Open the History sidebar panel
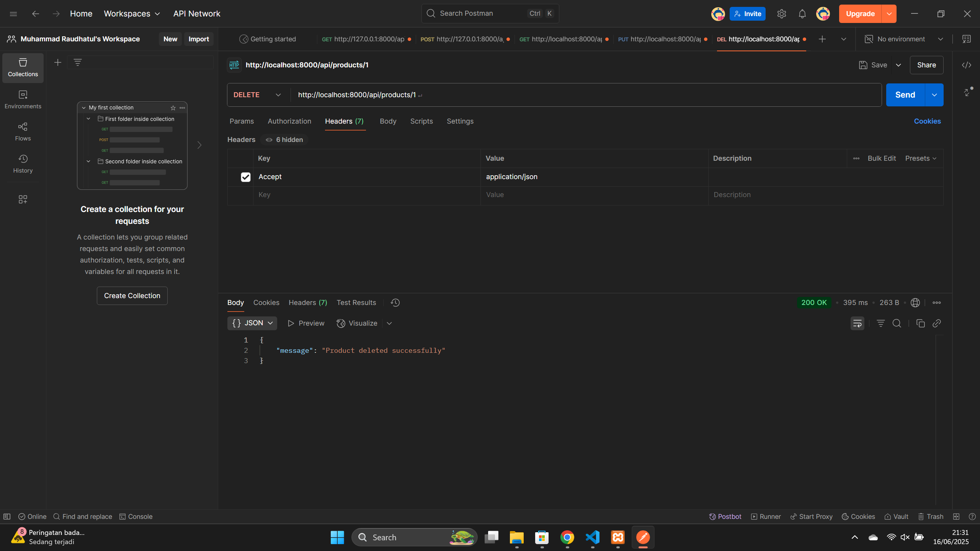This screenshot has height=551, width=980. [23, 164]
